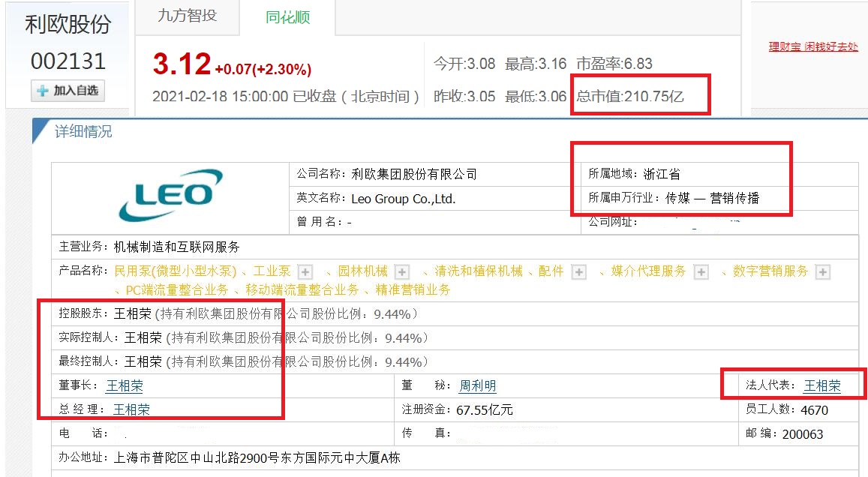
Task: Switch to the 九方智投 tab
Action: [x=187, y=16]
